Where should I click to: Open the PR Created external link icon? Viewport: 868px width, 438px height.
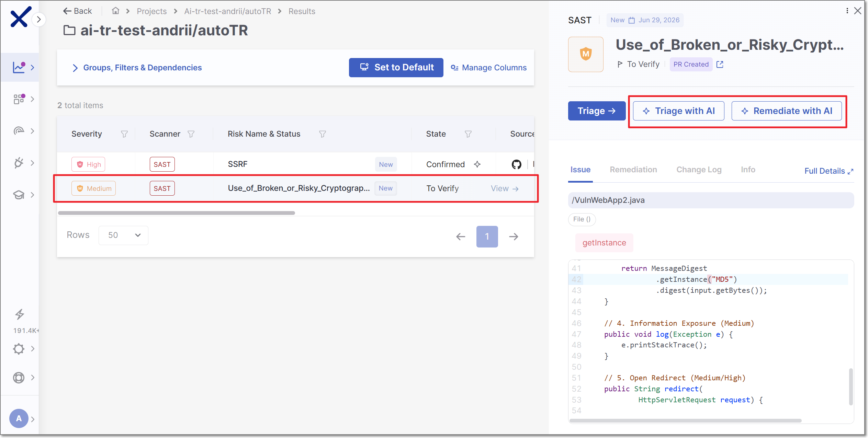pyautogui.click(x=720, y=64)
